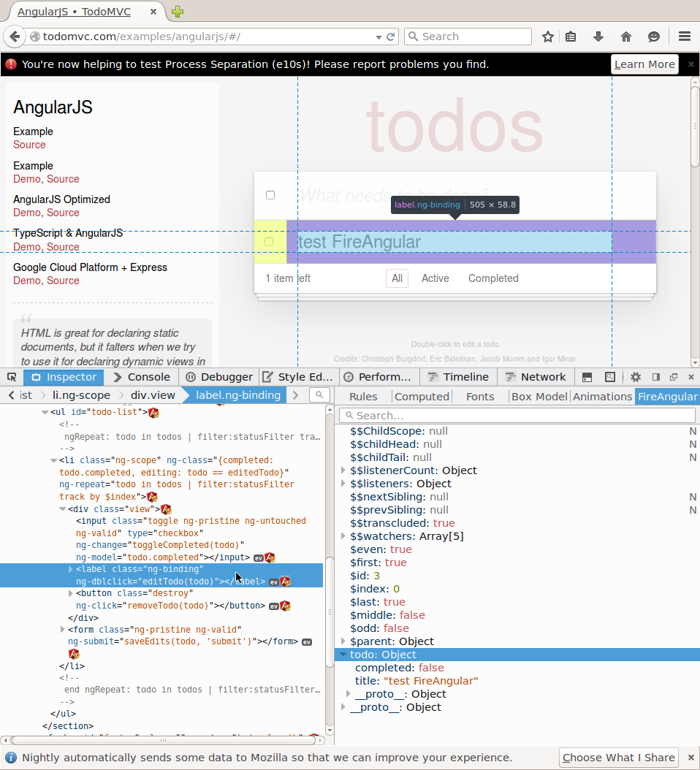Collapse the div class view node
Image resolution: width=700 pixels, height=770 pixels.
[x=63, y=509]
